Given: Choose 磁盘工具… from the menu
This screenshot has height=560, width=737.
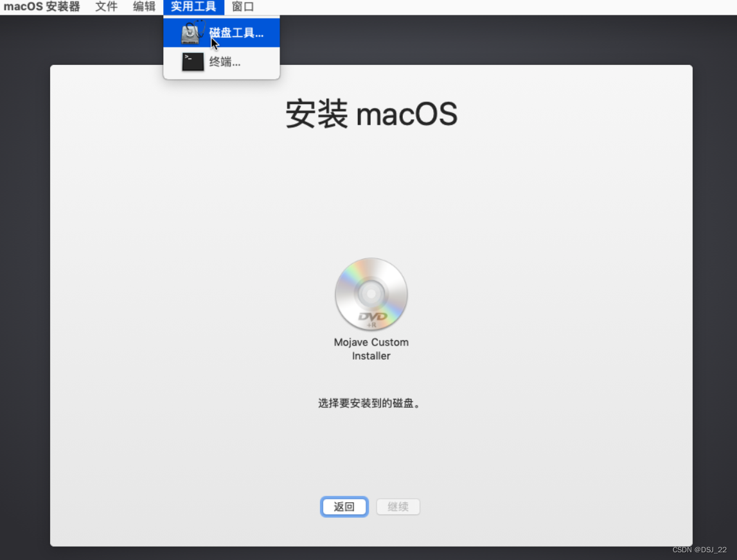Looking at the screenshot, I should [222, 32].
